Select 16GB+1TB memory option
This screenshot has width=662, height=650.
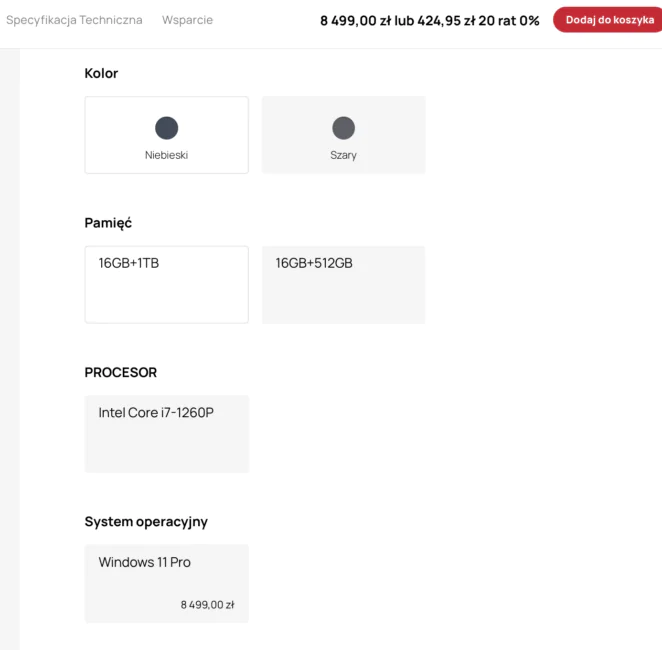point(167,285)
